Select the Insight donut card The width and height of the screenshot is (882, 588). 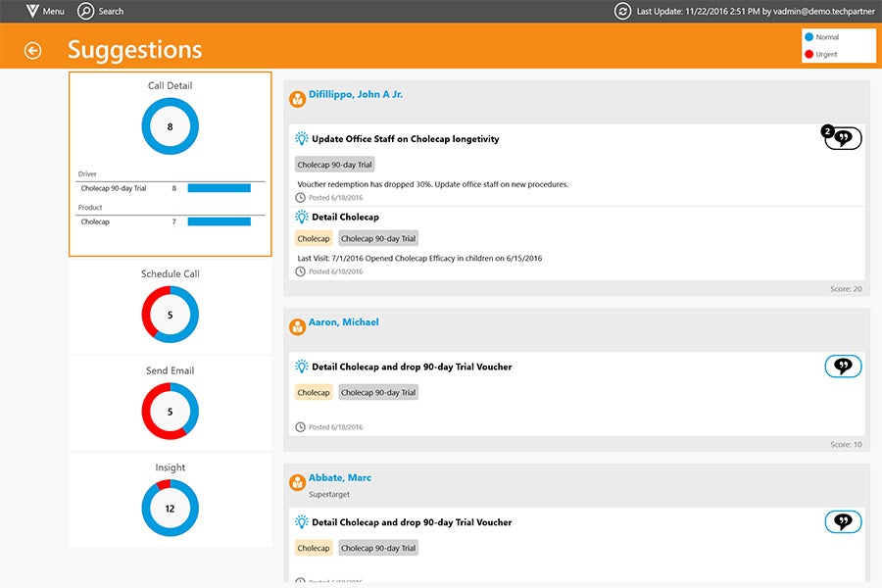point(170,500)
